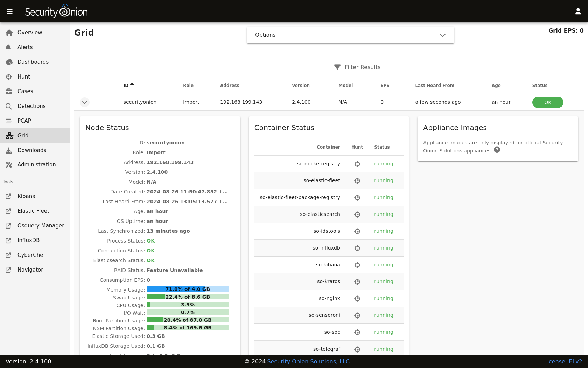Select the Grid network icon in the sidebar
Viewport: 588px width, 368px height.
pyautogui.click(x=9, y=136)
